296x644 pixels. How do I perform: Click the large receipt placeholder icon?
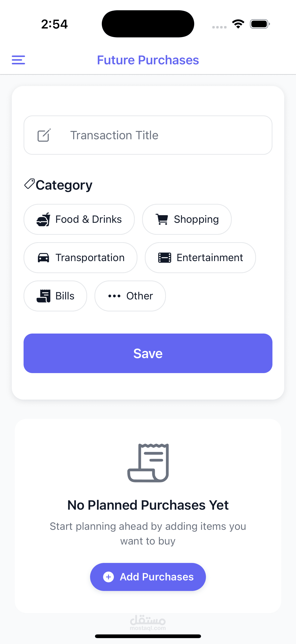148,463
